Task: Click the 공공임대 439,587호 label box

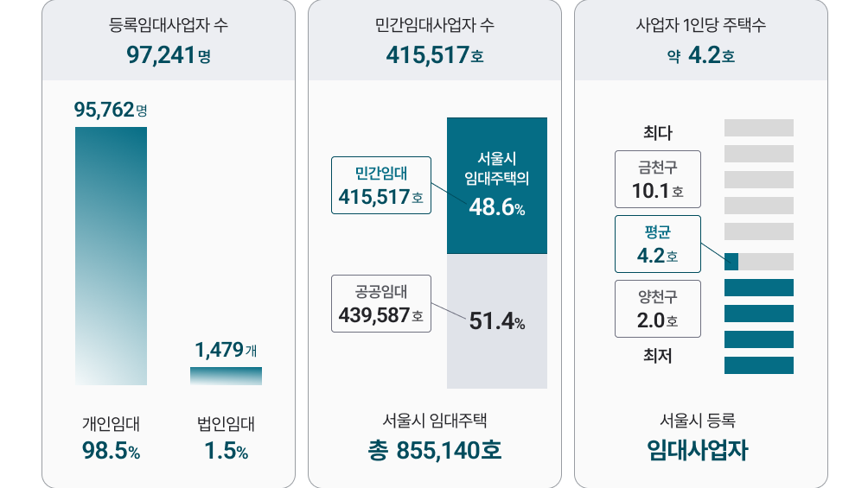Action: (x=381, y=304)
